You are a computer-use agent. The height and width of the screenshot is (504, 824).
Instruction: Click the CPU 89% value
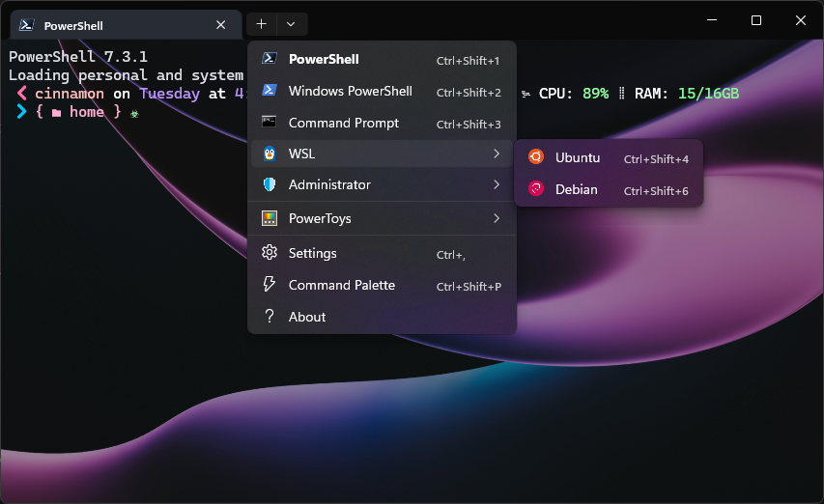pos(595,94)
